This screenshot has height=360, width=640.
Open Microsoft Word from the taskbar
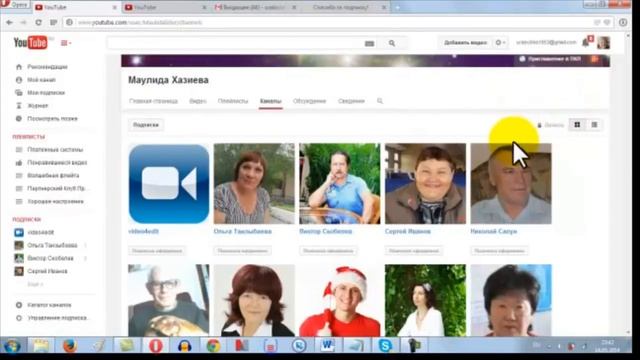click(x=327, y=346)
